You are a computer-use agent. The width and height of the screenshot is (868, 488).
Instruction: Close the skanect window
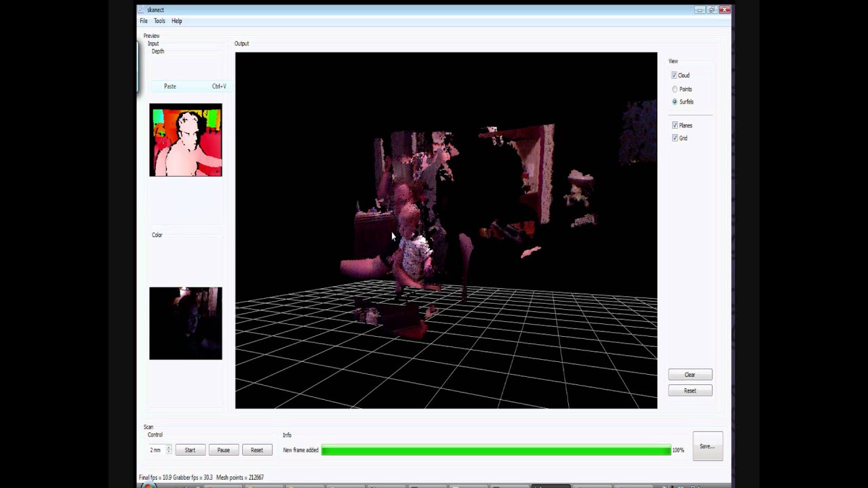point(724,9)
